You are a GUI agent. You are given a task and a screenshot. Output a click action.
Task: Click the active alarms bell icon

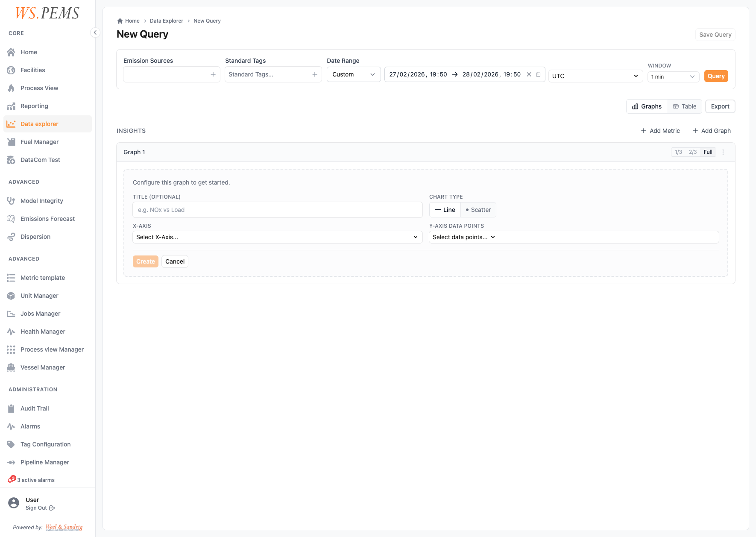click(x=11, y=480)
